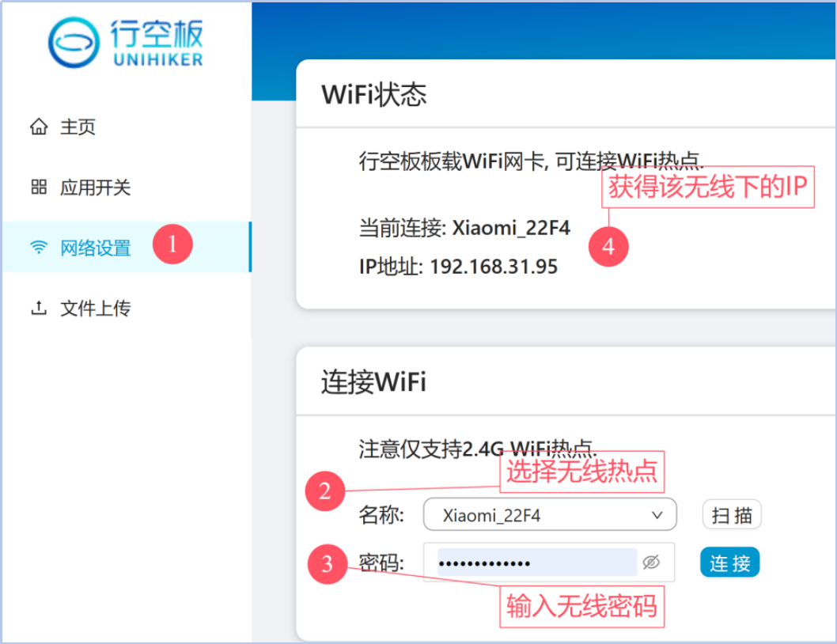Image resolution: width=837 pixels, height=644 pixels.
Task: Click the 当前连接: Xiaomi_22F4 text
Action: click(x=464, y=228)
